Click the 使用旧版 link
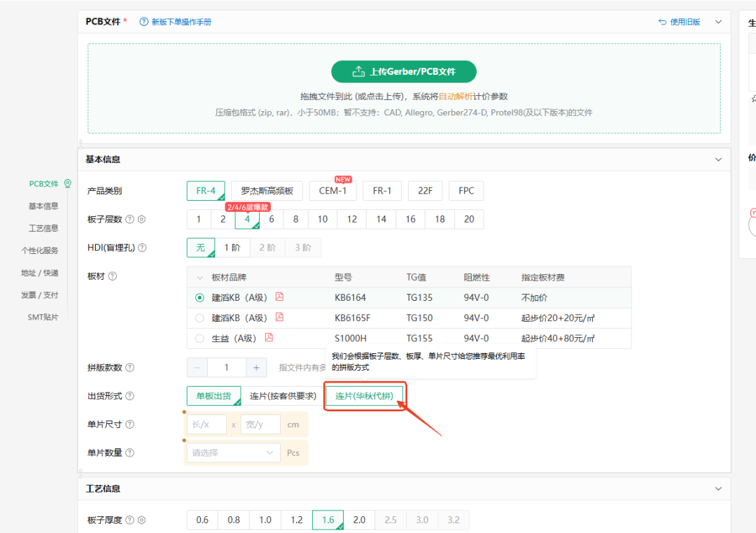Image resolution: width=756 pixels, height=533 pixels. pos(679,22)
